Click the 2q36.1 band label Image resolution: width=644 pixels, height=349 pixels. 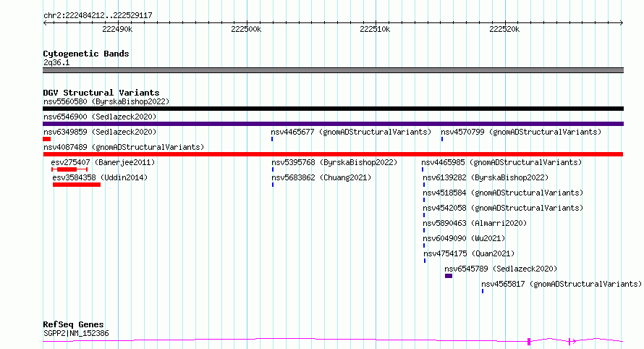[x=56, y=62]
